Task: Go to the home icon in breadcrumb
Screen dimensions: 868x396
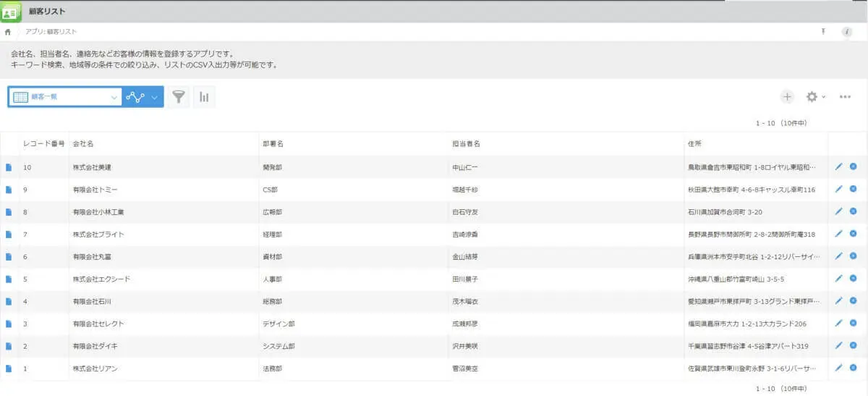Action: (8, 32)
